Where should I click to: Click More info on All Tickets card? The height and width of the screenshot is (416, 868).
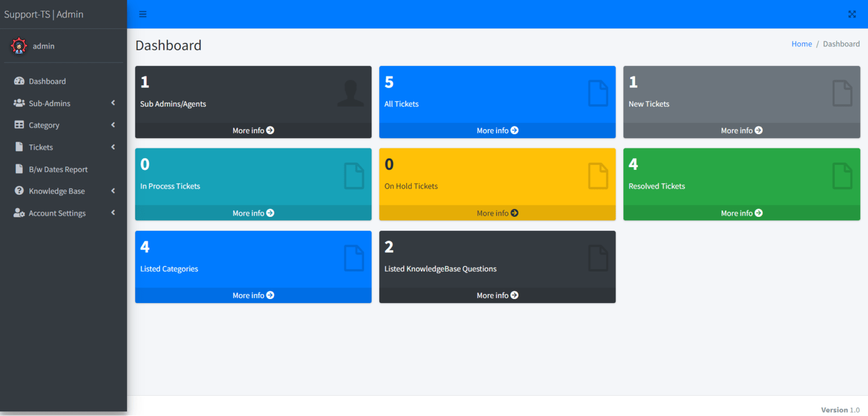pos(497,130)
